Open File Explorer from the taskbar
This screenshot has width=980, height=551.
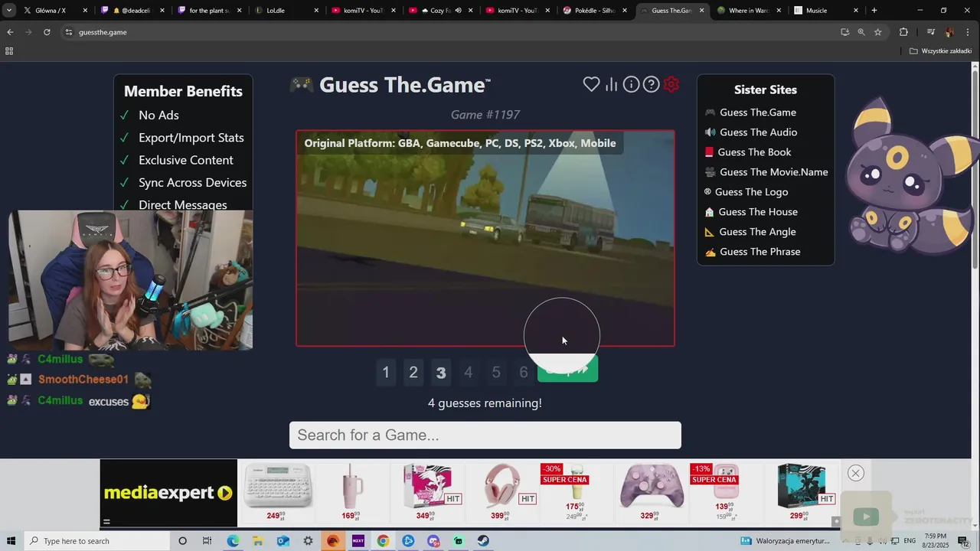[258, 541]
